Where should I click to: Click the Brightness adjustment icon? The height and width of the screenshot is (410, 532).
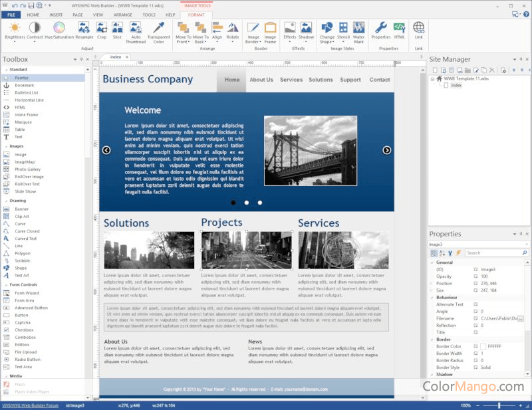click(x=15, y=28)
